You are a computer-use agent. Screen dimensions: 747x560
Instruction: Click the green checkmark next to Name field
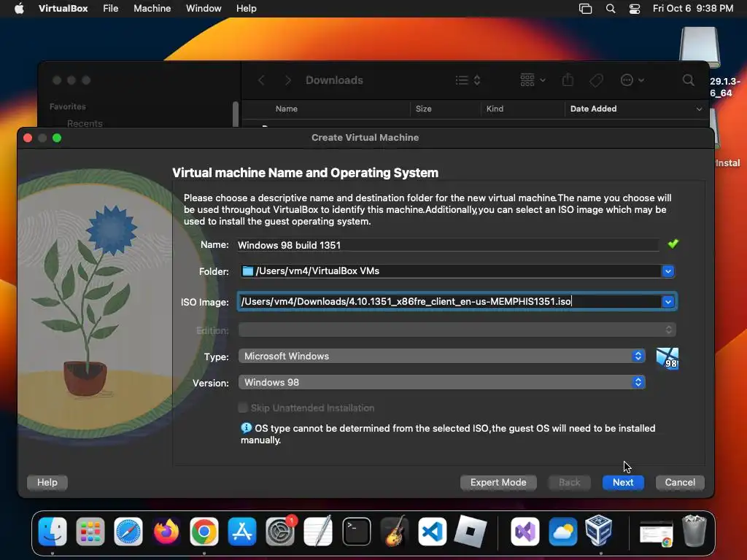click(x=673, y=244)
